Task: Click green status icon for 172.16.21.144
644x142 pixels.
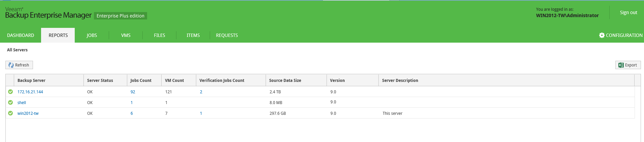Action: click(x=10, y=92)
